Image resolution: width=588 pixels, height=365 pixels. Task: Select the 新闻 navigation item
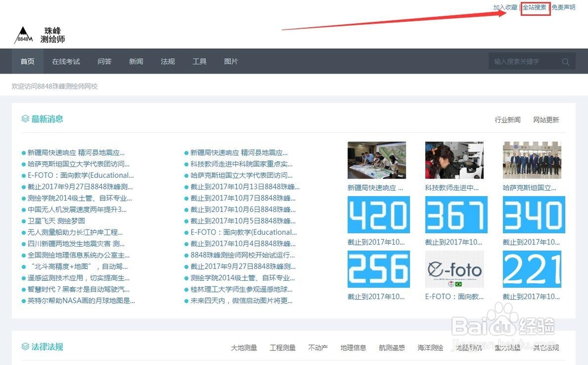(x=136, y=61)
